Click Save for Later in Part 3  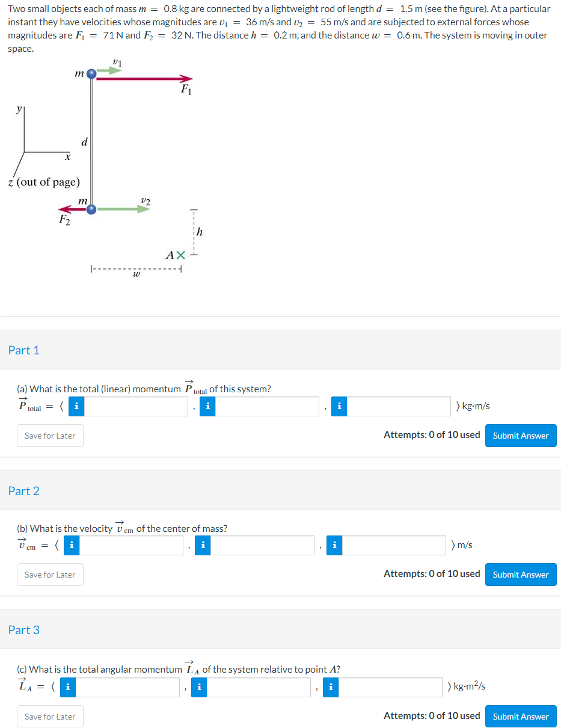[x=49, y=716]
